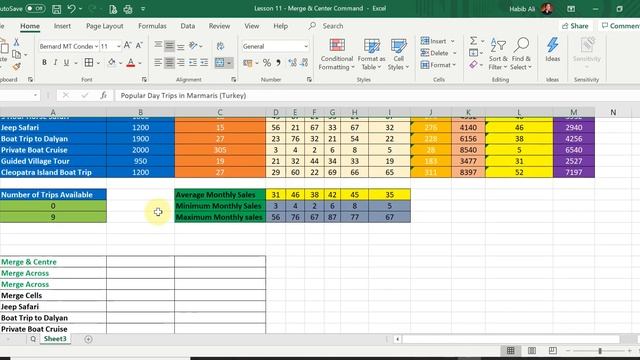This screenshot has width=640, height=360.
Task: Switch to the Review tab
Action: (219, 26)
